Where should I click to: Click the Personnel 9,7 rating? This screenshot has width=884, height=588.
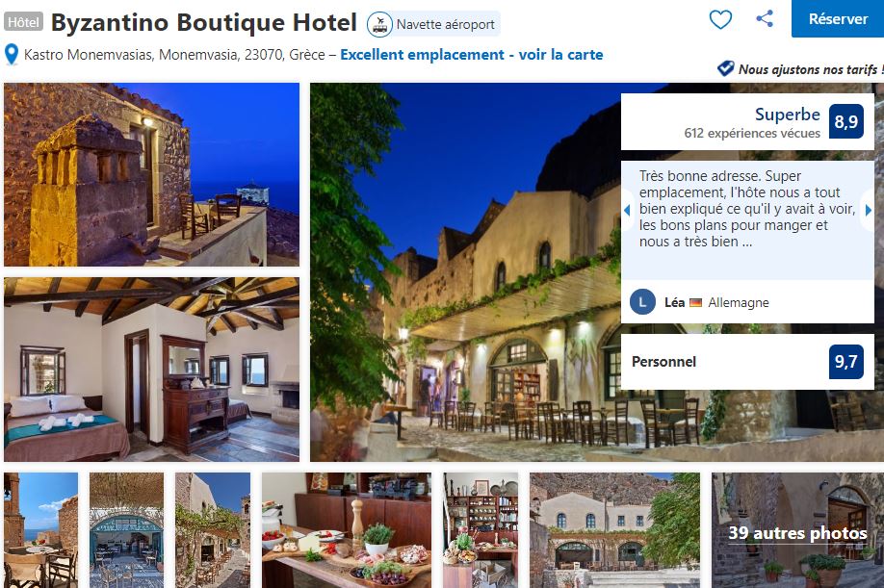click(x=747, y=362)
